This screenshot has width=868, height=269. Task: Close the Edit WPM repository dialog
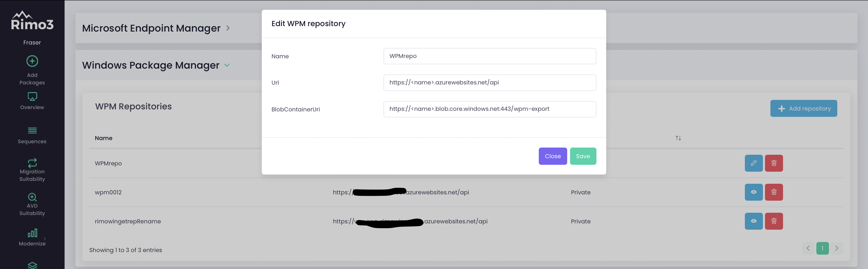click(x=553, y=156)
